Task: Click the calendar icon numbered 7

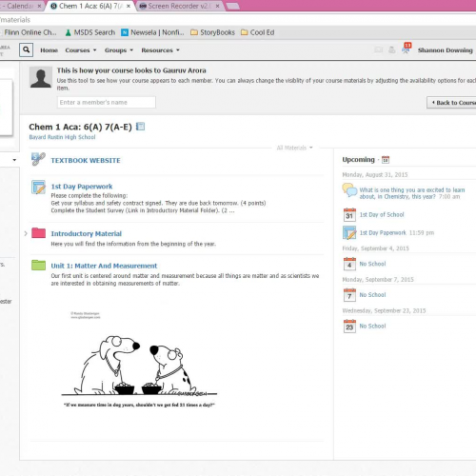Action: click(x=349, y=295)
